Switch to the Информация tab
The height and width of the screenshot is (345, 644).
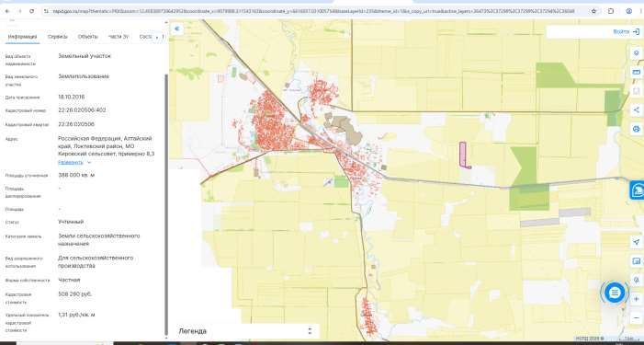point(23,37)
